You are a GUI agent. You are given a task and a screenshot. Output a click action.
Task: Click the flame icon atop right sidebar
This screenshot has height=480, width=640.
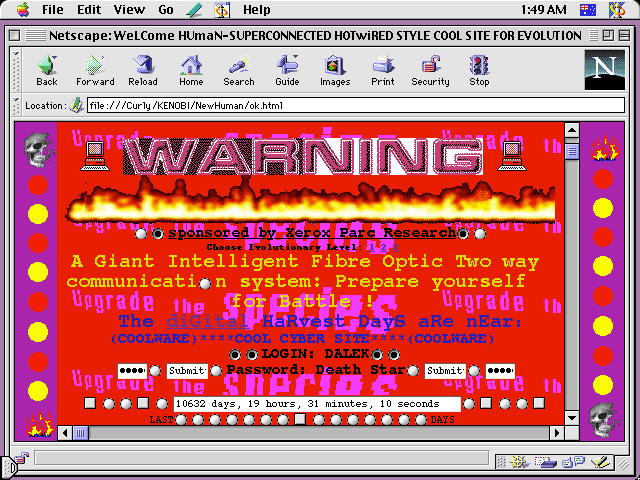pos(605,148)
